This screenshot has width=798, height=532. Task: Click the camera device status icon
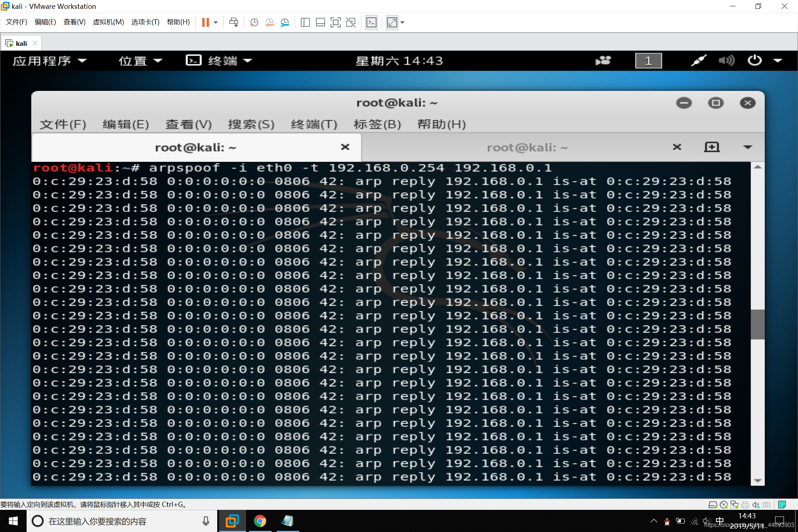767,505
